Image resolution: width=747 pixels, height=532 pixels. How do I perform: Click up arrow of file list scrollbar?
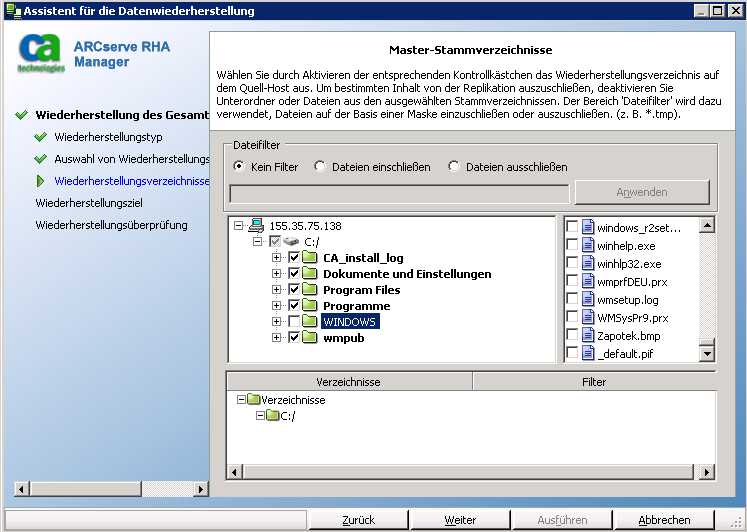[707, 225]
